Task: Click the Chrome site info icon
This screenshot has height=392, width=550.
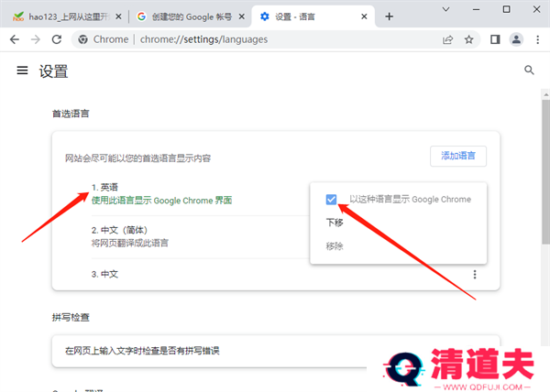Action: point(83,39)
